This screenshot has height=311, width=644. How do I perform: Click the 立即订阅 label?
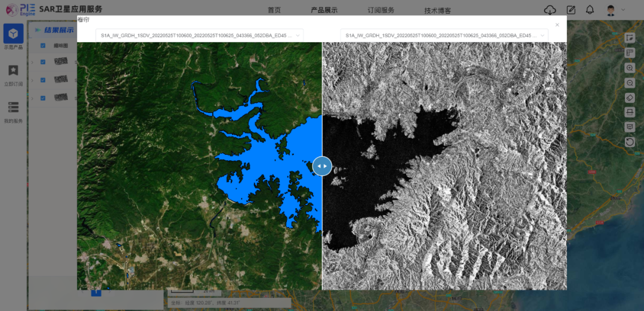[x=13, y=83]
